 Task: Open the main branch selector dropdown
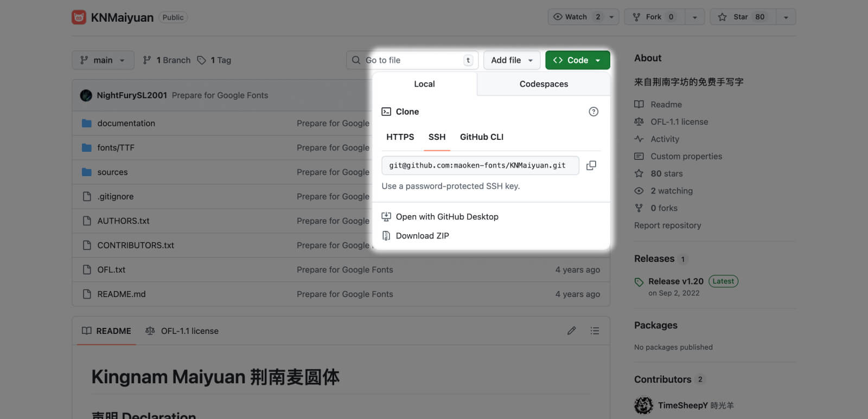coord(103,60)
